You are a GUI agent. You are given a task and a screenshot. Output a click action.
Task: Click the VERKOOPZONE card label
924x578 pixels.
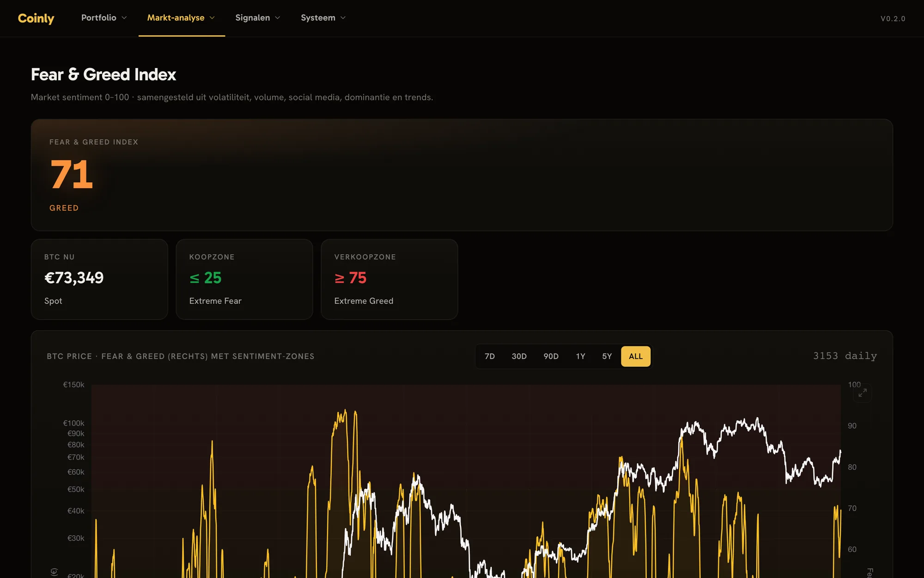[x=365, y=257]
